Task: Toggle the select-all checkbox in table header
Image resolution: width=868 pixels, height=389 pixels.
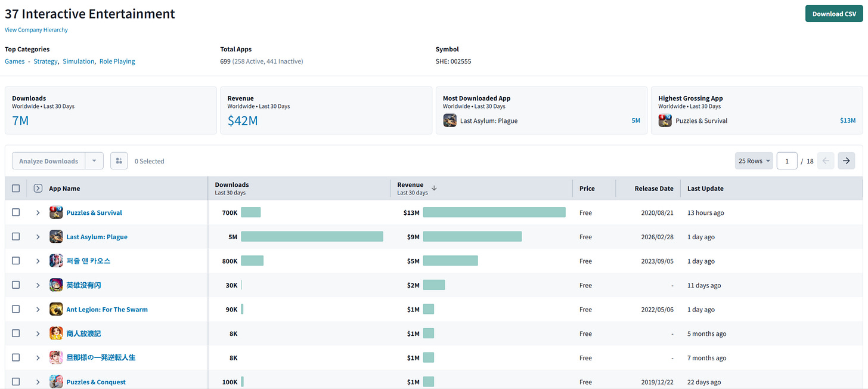Action: pos(16,189)
